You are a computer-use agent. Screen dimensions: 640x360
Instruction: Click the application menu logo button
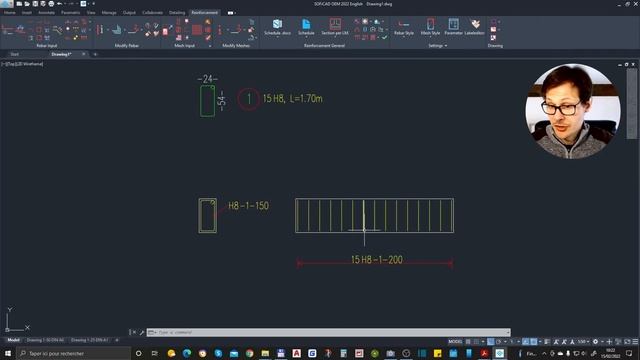tap(7, 4)
